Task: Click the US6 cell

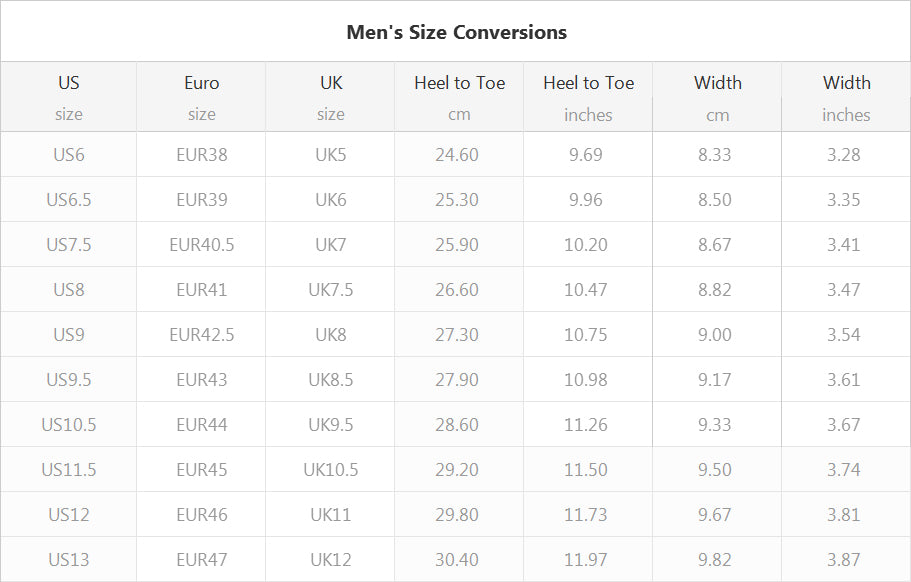Action: click(x=69, y=155)
